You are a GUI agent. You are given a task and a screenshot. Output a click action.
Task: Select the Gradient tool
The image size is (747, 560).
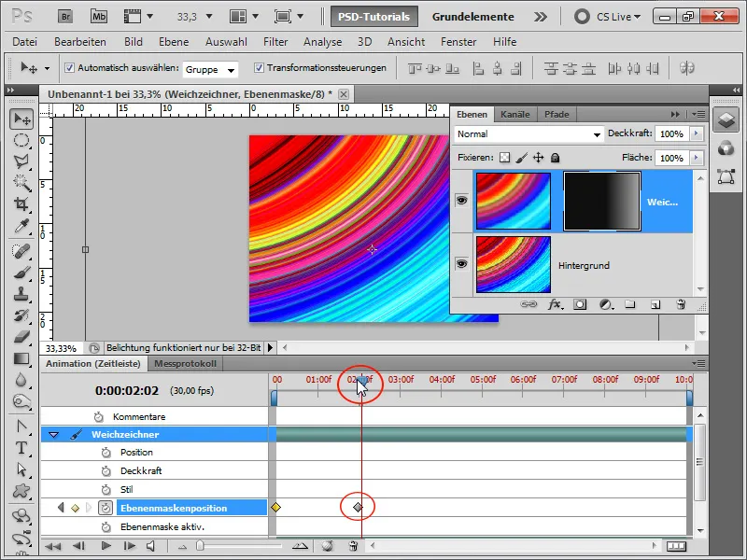[x=21, y=358]
